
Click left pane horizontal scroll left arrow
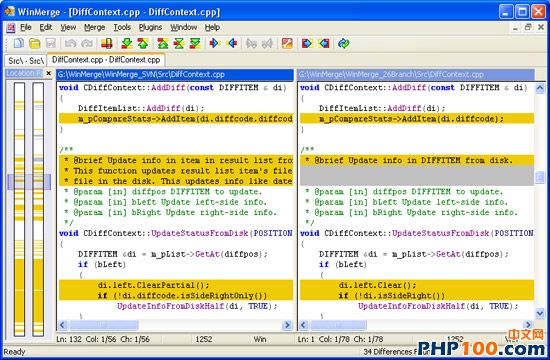click(x=62, y=325)
